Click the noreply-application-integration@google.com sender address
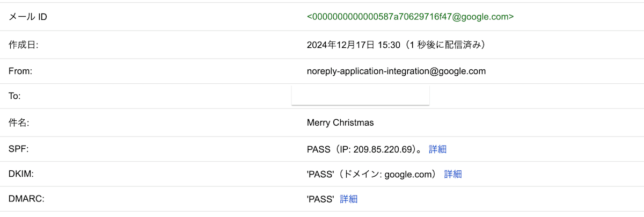Viewport: 644px width, 217px height. click(x=396, y=71)
